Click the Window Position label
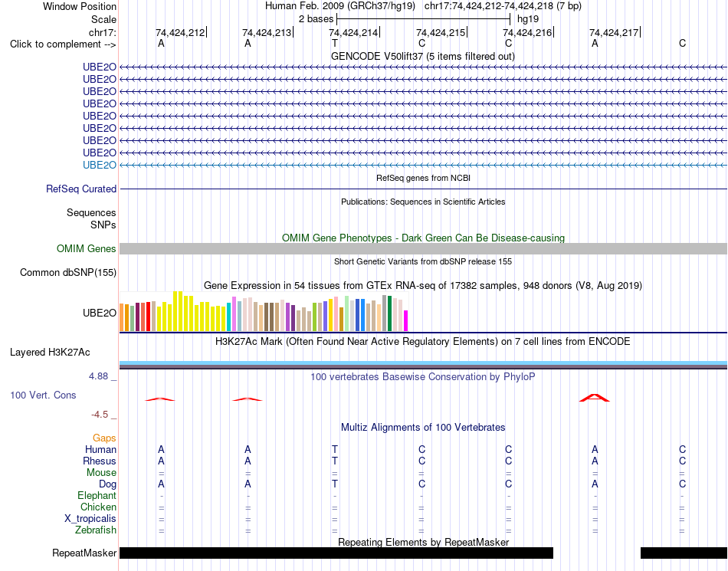Image resolution: width=728 pixels, height=571 pixels. pyautogui.click(x=80, y=6)
